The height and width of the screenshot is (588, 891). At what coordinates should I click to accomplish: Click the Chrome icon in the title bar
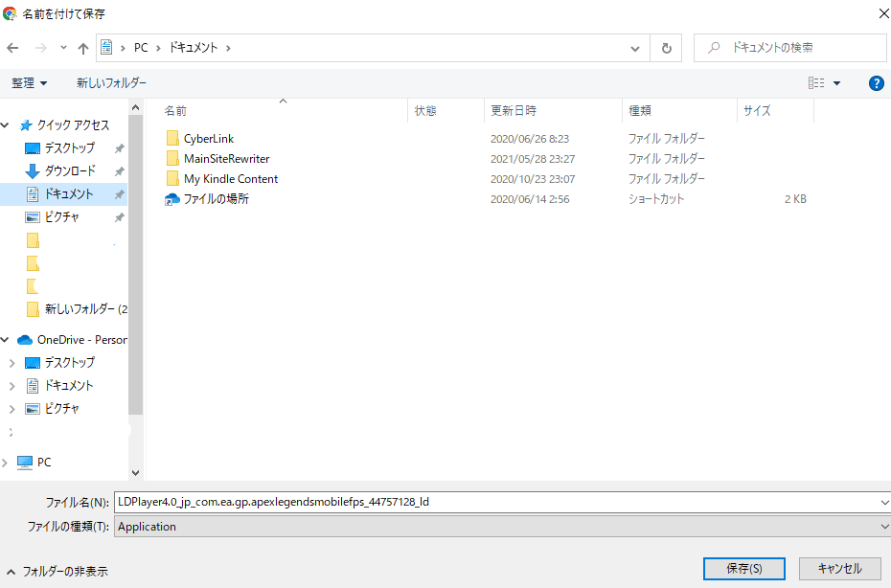tap(10, 13)
